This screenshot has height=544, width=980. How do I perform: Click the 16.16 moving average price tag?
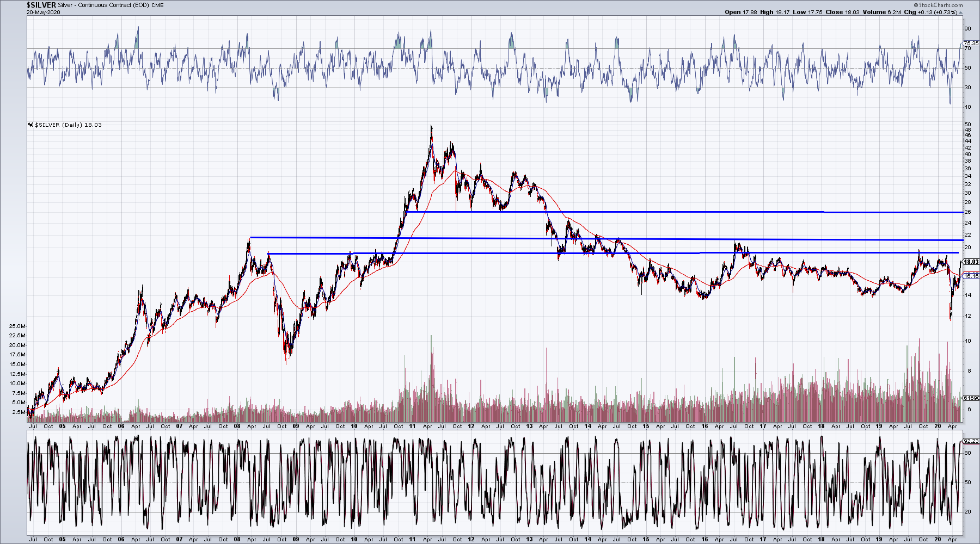tap(971, 276)
